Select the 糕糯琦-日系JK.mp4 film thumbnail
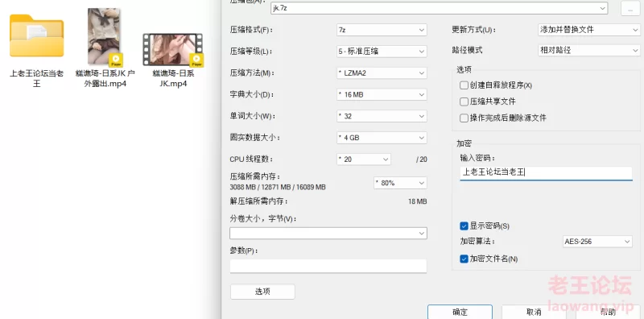This screenshot has height=319, width=644. pos(172,50)
